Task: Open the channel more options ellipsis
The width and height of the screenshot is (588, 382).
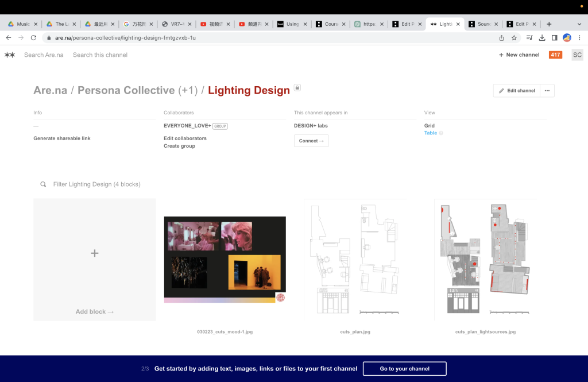Action: (547, 90)
